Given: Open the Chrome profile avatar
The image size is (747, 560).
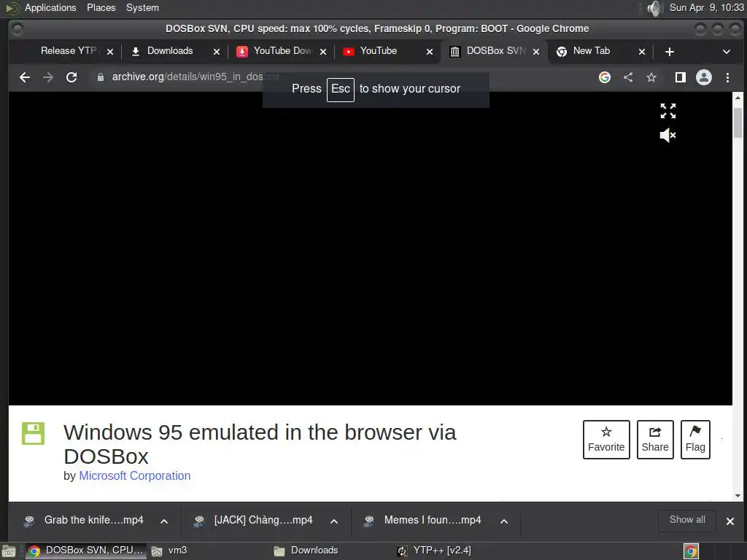Looking at the screenshot, I should click(x=704, y=77).
